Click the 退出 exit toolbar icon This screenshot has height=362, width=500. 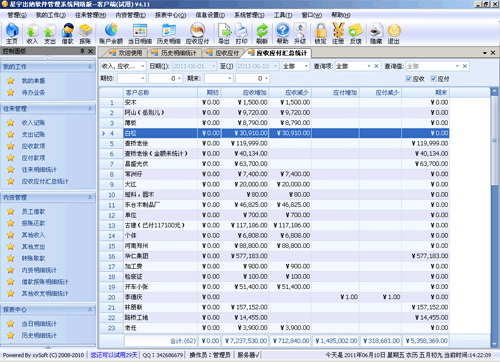pos(394,33)
